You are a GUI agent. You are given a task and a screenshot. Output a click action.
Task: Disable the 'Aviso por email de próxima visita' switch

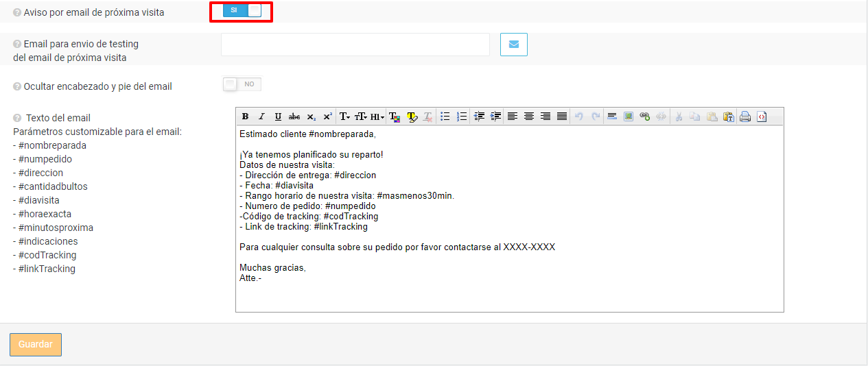(x=242, y=10)
